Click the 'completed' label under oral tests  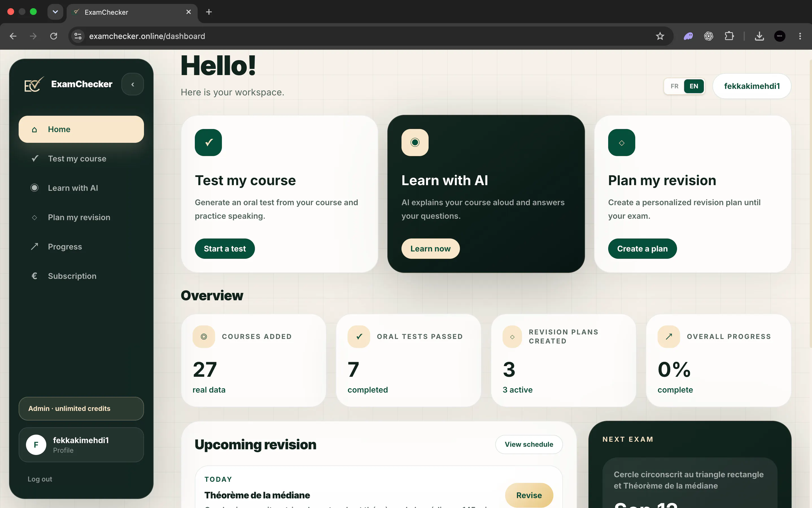(x=368, y=390)
